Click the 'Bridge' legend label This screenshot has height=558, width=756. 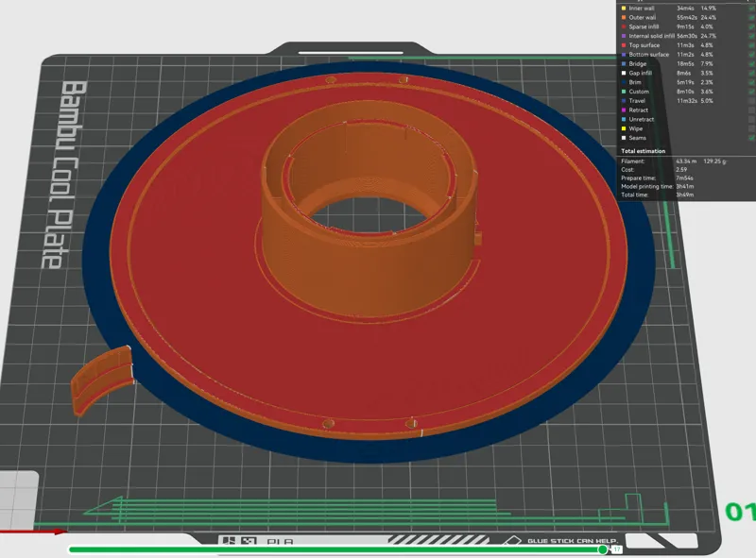[637, 63]
